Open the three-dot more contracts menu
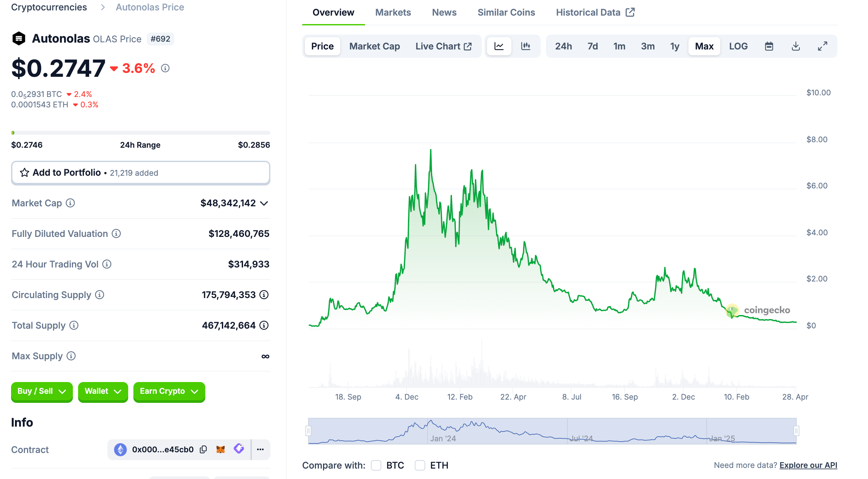 [x=261, y=450]
